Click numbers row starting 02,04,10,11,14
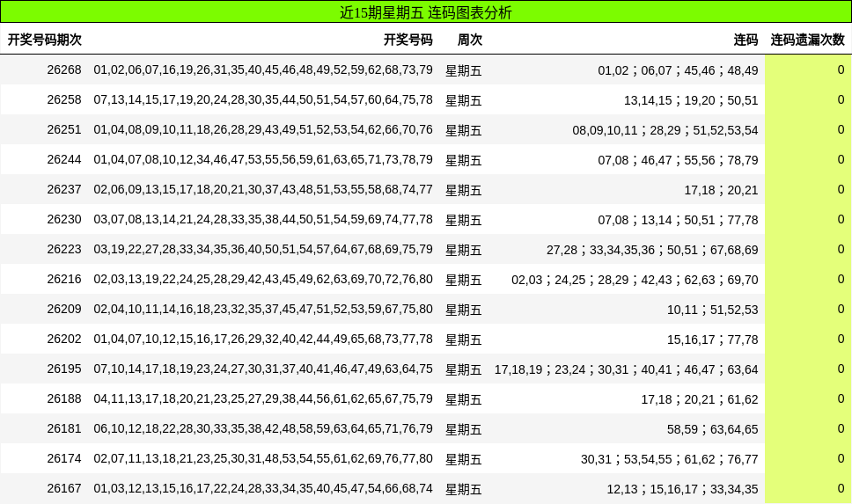 click(263, 309)
